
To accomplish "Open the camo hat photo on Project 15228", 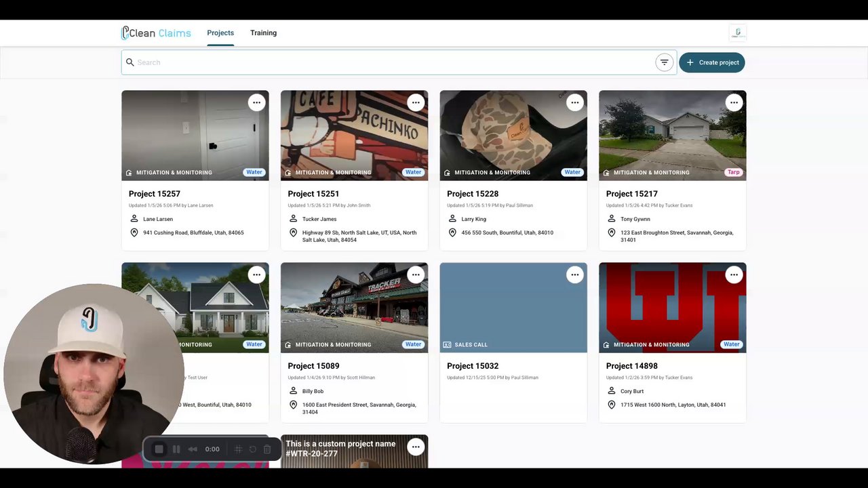I will click(x=513, y=136).
